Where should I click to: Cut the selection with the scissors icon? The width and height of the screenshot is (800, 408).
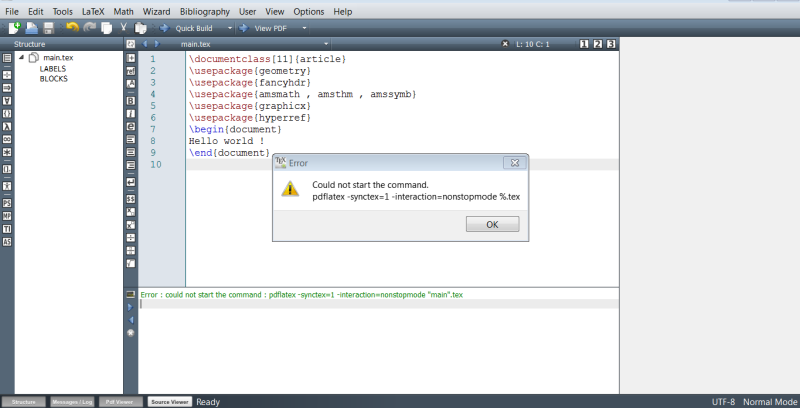pyautogui.click(x=123, y=28)
